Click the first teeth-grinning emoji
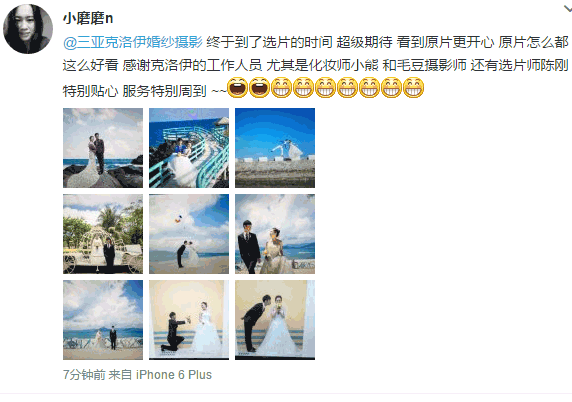This screenshot has width=572, height=402. click(281, 88)
